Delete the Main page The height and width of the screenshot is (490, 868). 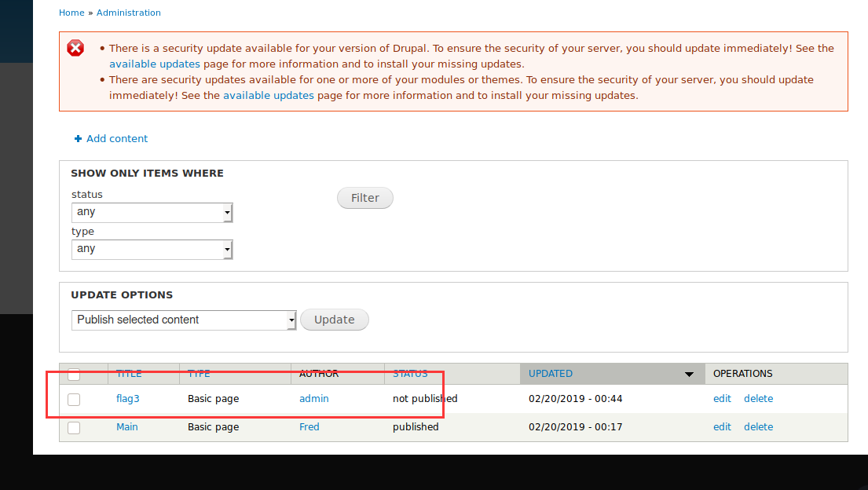tap(758, 427)
